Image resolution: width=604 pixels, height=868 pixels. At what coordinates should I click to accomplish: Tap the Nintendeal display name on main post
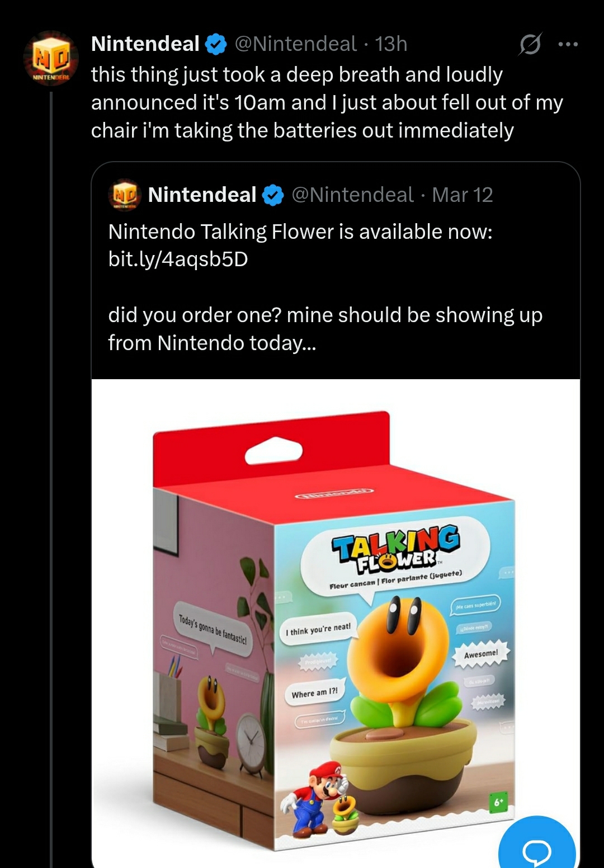pyautogui.click(x=145, y=44)
